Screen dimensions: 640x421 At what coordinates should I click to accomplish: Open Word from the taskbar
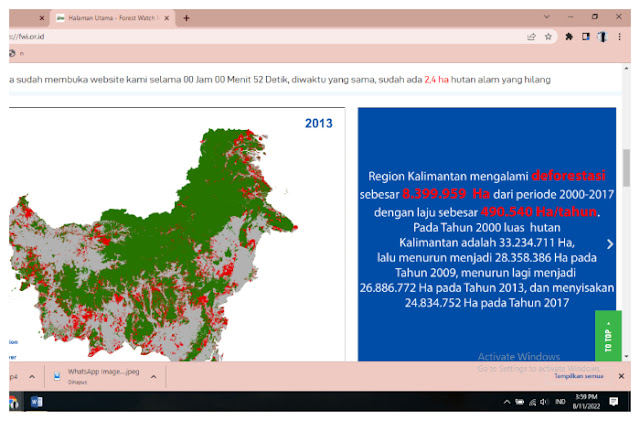point(36,402)
